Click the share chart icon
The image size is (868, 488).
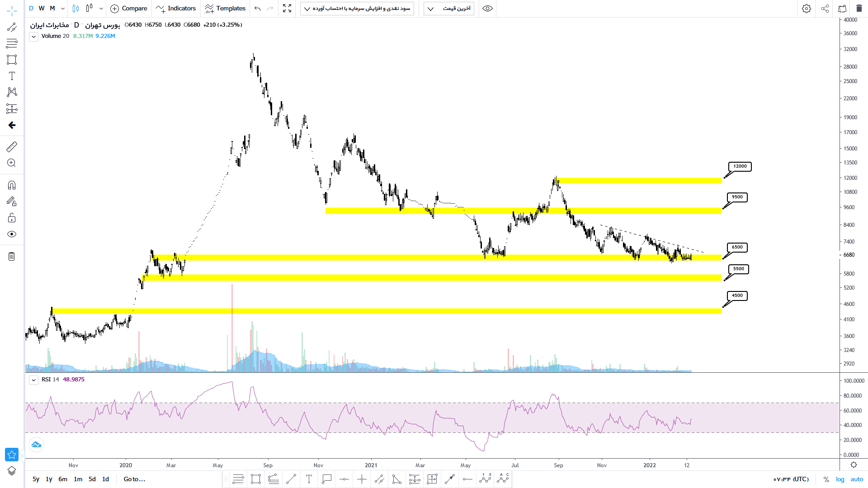825,9
